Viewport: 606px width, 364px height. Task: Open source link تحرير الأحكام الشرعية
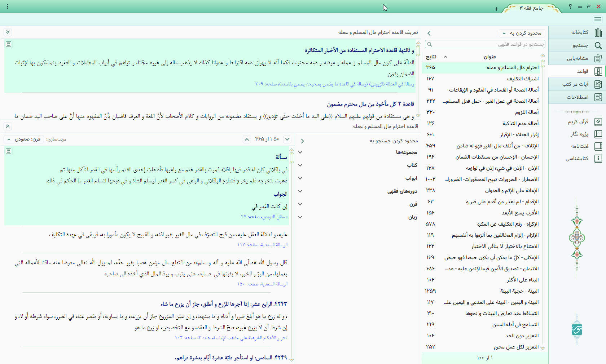(231, 338)
